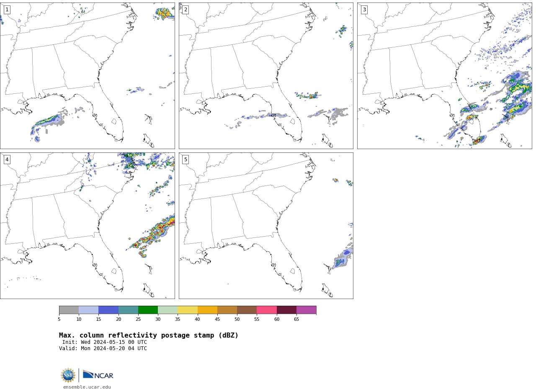Click colorbar tick label 5
The height and width of the screenshot is (392, 536).
click(59, 320)
